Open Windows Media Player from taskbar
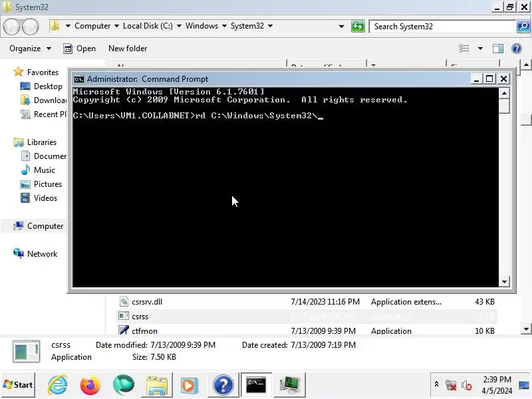 190,385
